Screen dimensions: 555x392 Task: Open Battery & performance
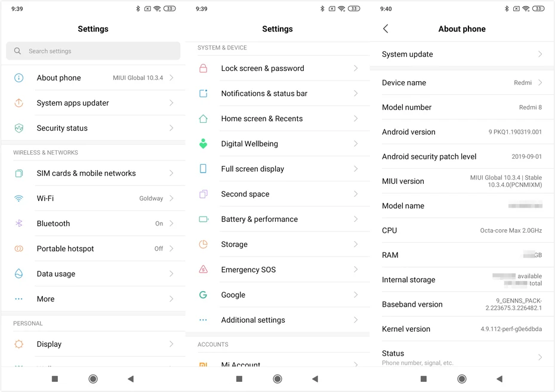[278, 219]
